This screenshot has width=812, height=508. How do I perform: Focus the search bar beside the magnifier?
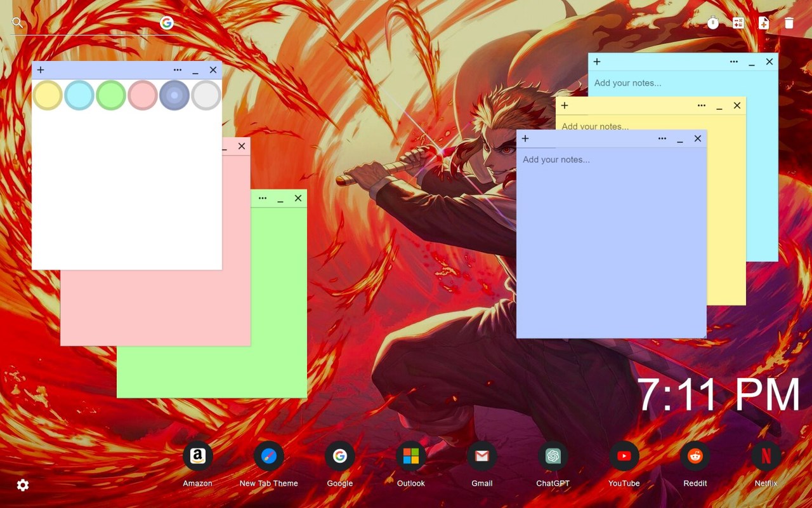[x=91, y=23]
